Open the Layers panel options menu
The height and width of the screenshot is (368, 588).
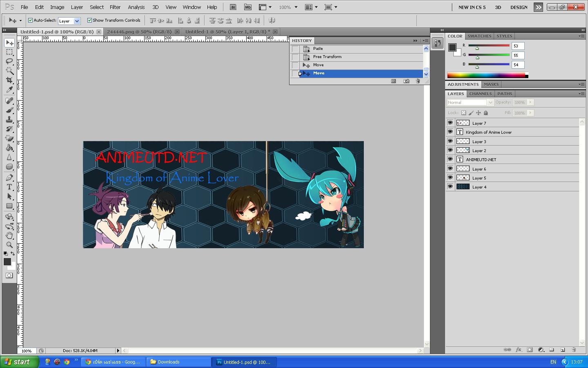click(x=581, y=94)
